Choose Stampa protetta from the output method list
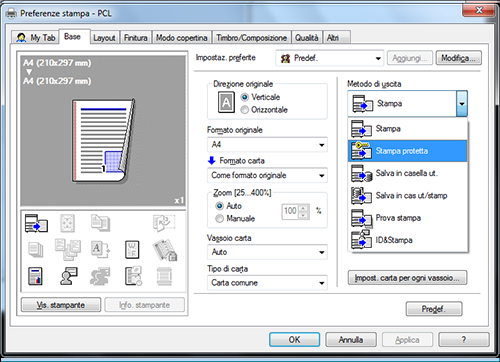 (408, 151)
